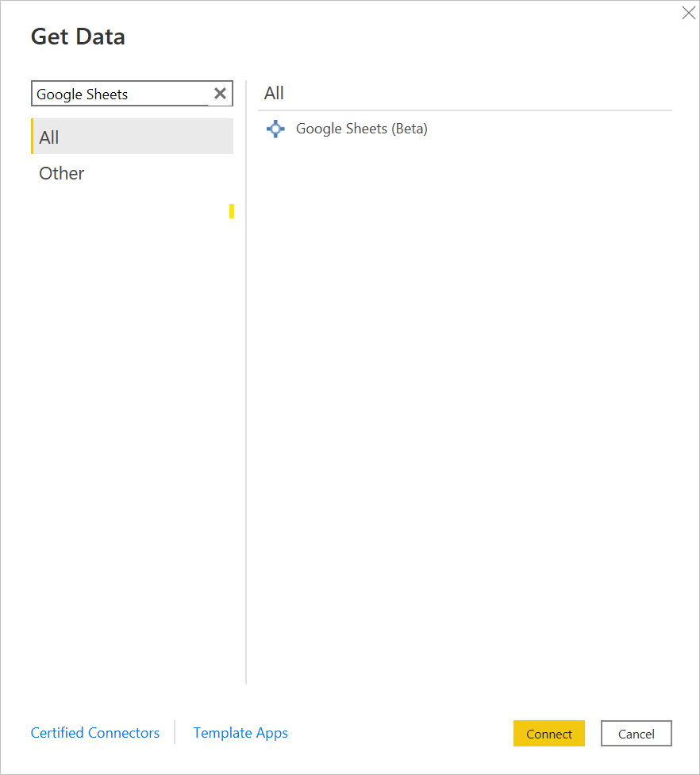Cancel the Get Data dialog
Viewport: 700px width, 775px height.
[x=636, y=733]
